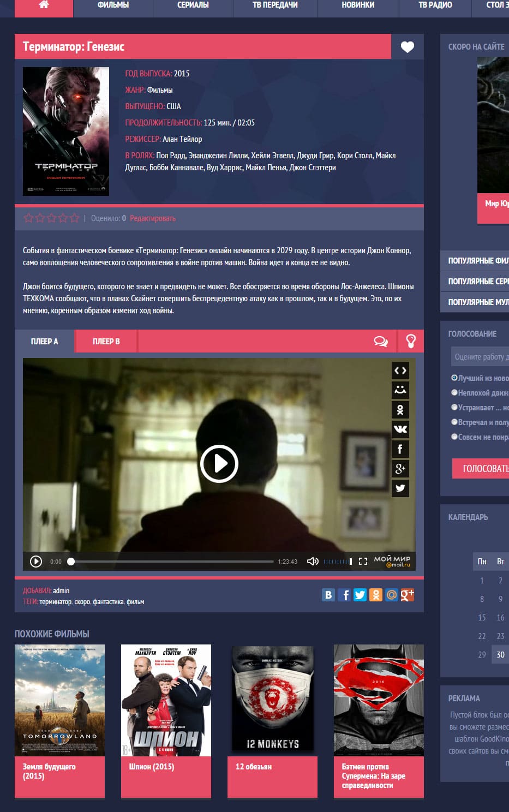509x812 pixels.
Task: Share video to Odnoklassniki from player sidebar
Action: [400, 410]
